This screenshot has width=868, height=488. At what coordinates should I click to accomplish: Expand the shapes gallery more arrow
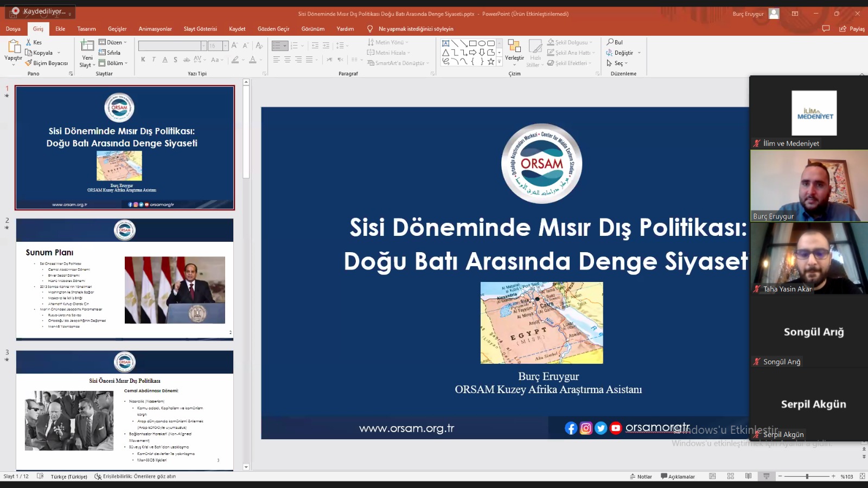pyautogui.click(x=499, y=62)
